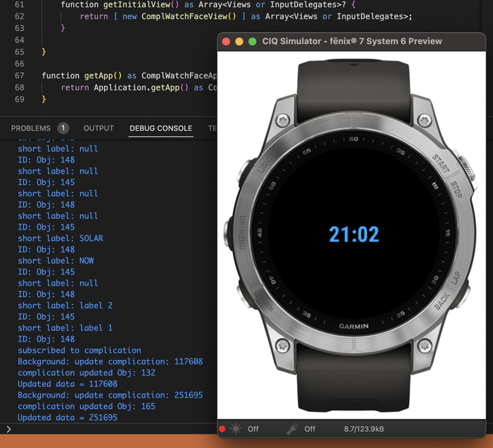Click the closing brace on line 65
This screenshot has width=493, height=448.
point(44,52)
